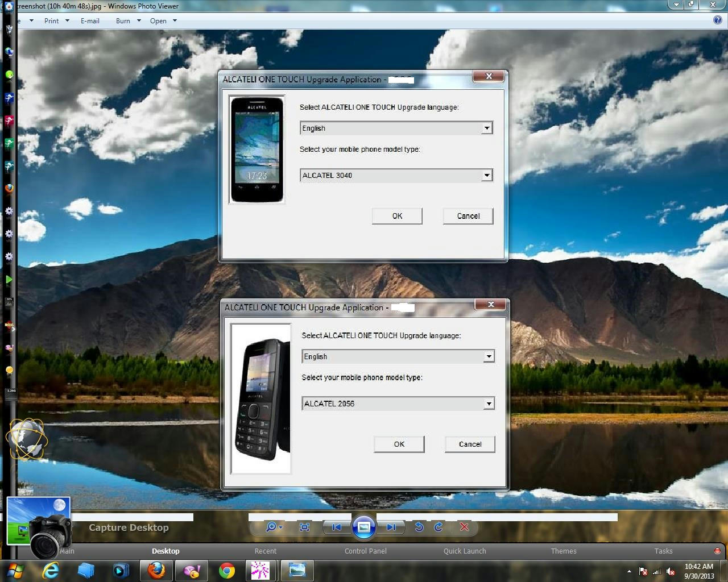
Task: Click Cancel in the ALCATEL 3040 dialog
Action: 468,216
